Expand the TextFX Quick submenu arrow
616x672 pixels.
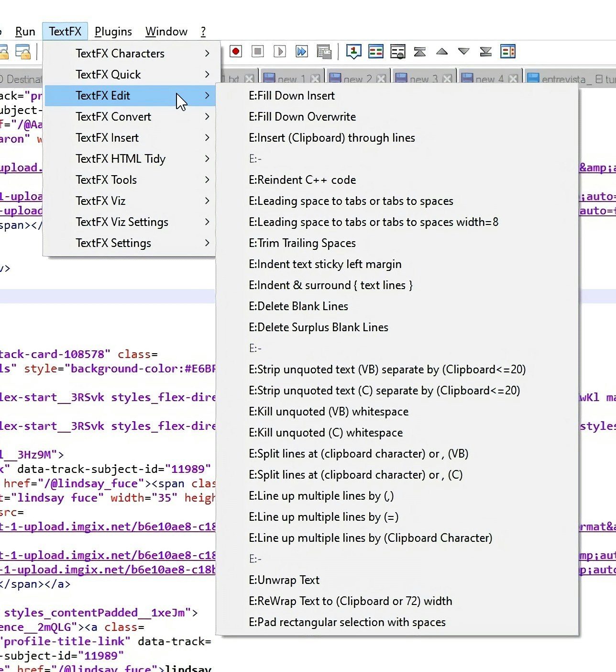207,74
